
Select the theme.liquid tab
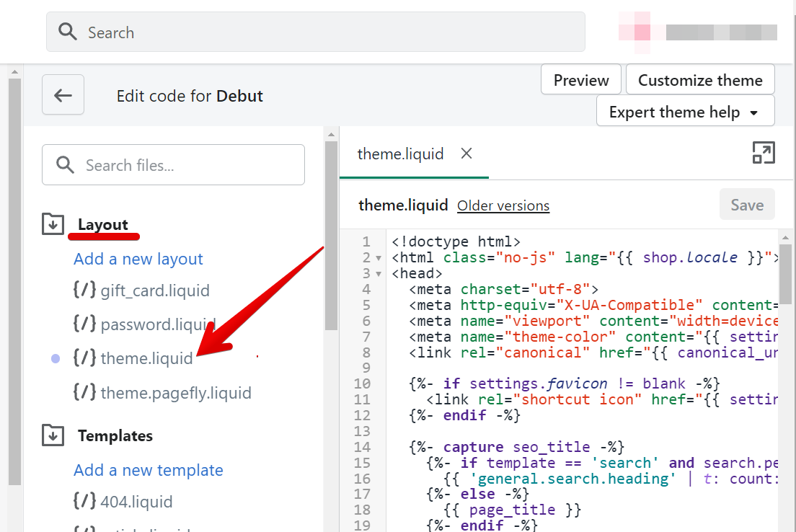tap(400, 154)
